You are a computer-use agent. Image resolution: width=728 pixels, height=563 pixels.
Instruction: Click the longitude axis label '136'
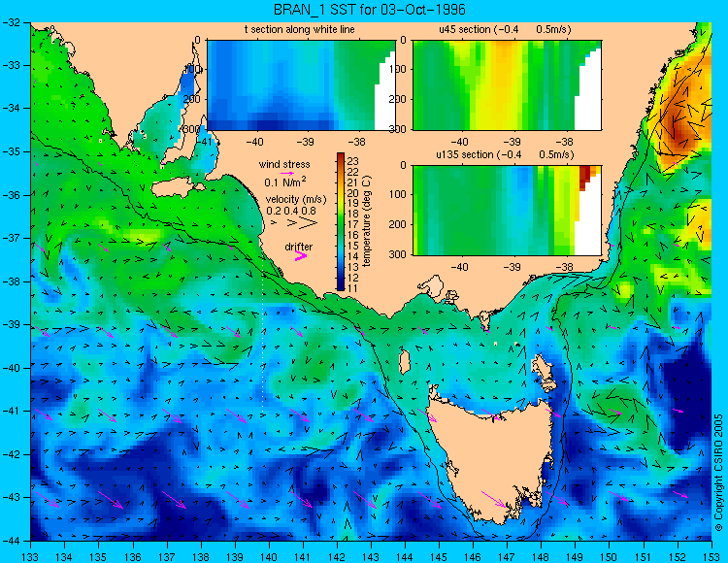point(133,557)
